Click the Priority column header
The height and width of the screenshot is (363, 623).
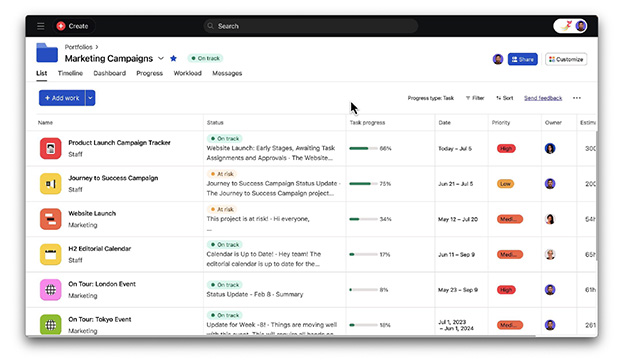tap(501, 123)
